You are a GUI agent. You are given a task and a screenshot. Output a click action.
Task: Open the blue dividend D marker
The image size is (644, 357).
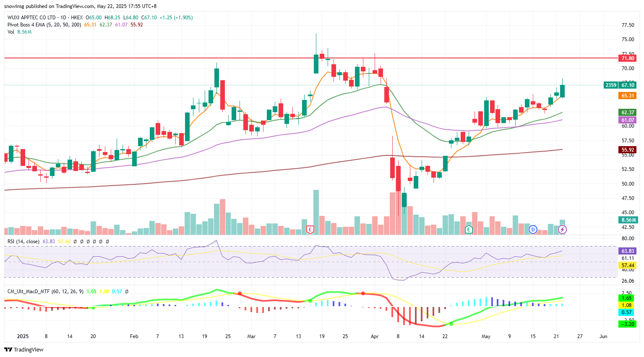pyautogui.click(x=533, y=229)
